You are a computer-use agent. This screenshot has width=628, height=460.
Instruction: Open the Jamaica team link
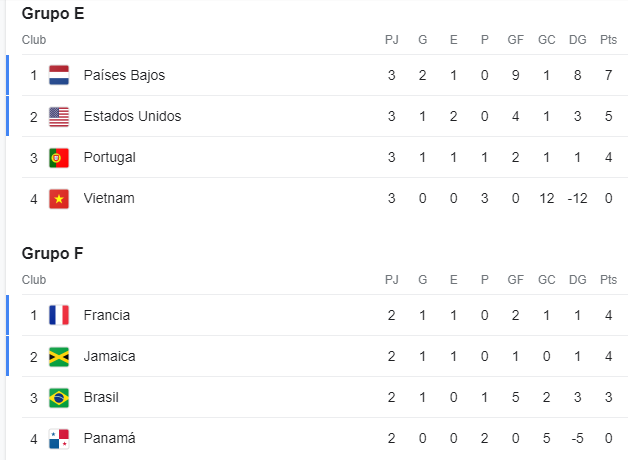pyautogui.click(x=109, y=357)
